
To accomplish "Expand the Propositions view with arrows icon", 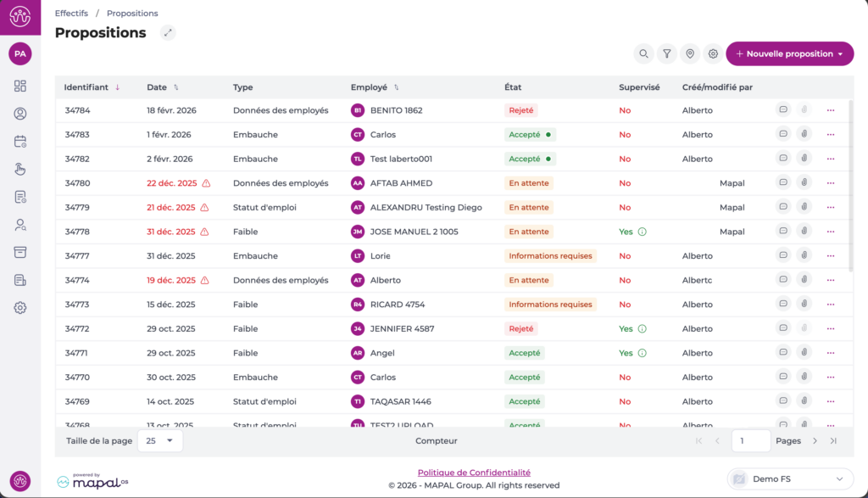I will (168, 33).
